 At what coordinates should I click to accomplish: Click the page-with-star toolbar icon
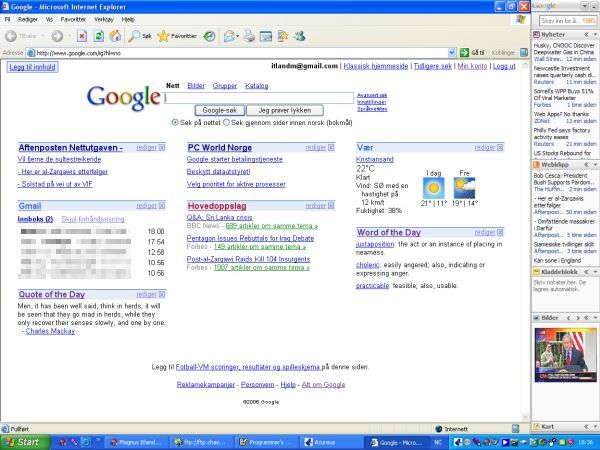tap(283, 36)
